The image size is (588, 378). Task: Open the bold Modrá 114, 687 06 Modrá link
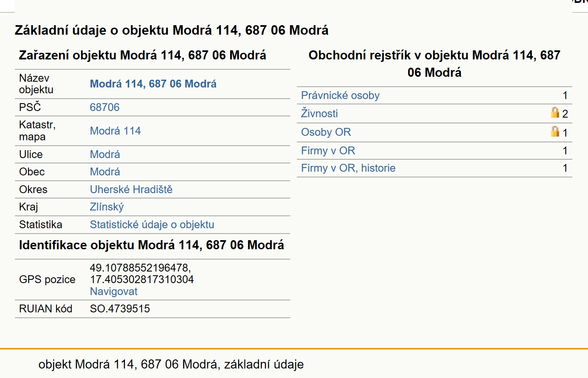click(153, 84)
